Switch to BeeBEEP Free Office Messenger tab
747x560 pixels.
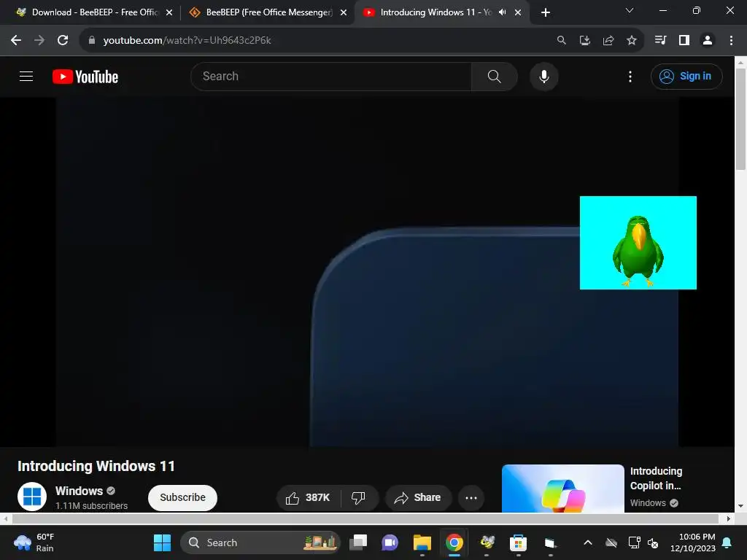269,12
